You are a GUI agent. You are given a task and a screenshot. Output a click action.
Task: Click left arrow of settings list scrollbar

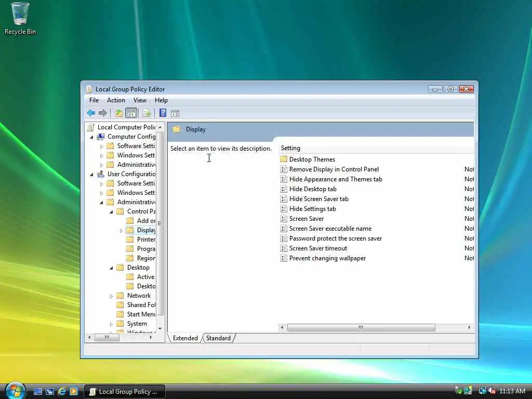[282, 327]
